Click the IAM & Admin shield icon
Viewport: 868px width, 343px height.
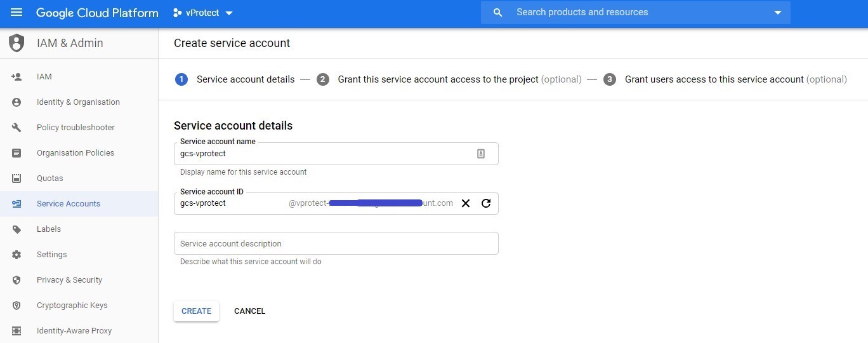(16, 43)
